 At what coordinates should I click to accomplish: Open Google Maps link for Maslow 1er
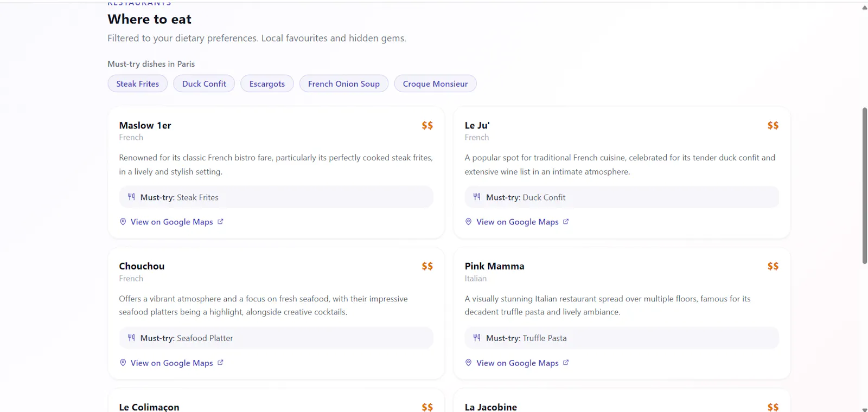171,222
